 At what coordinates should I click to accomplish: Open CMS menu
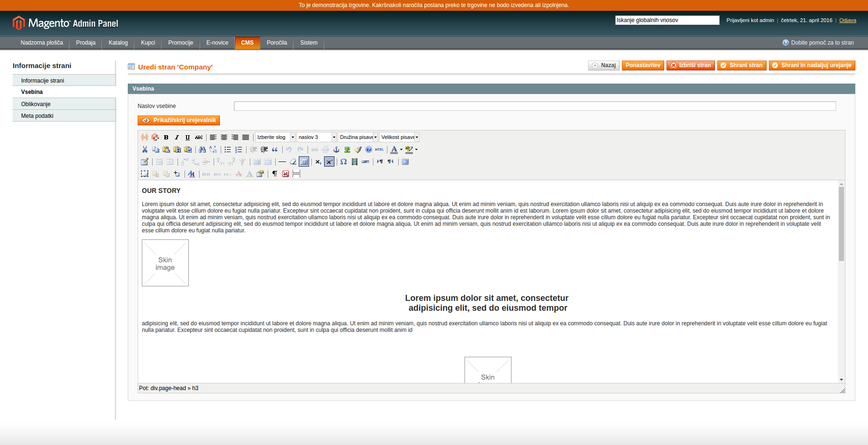tap(247, 43)
